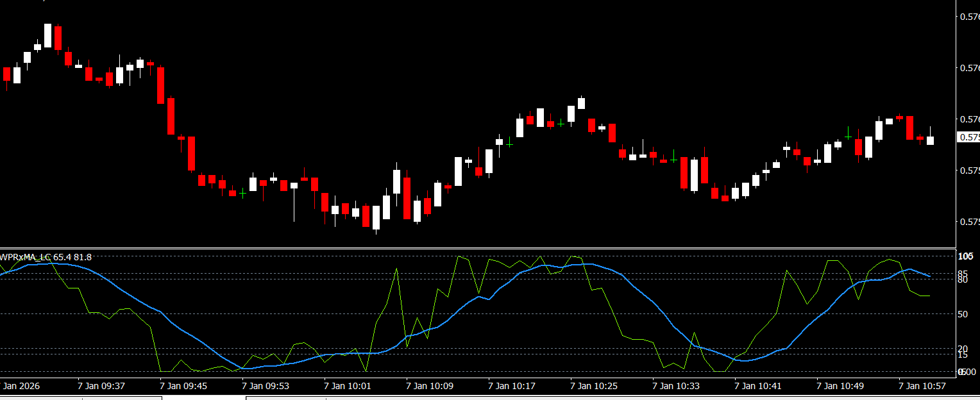Click the rightmost candlestick on the price chart
The image size is (980, 400).
coord(930,140)
